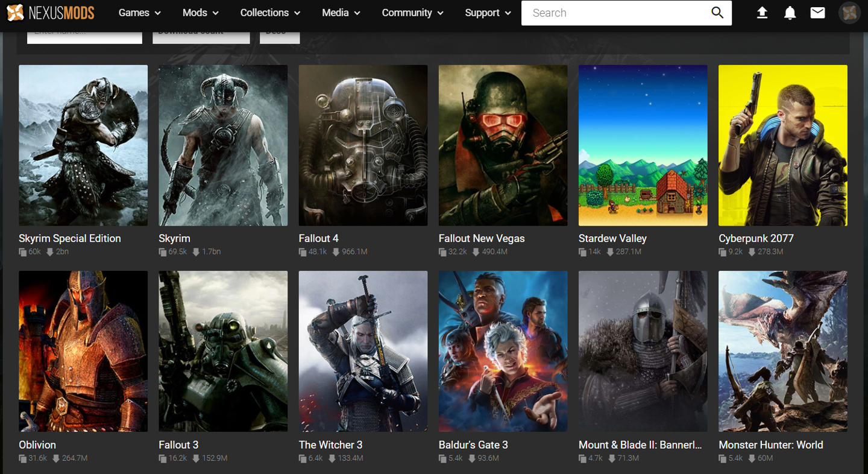Open the Download count sort dropdown
868x474 pixels.
pos(201,37)
